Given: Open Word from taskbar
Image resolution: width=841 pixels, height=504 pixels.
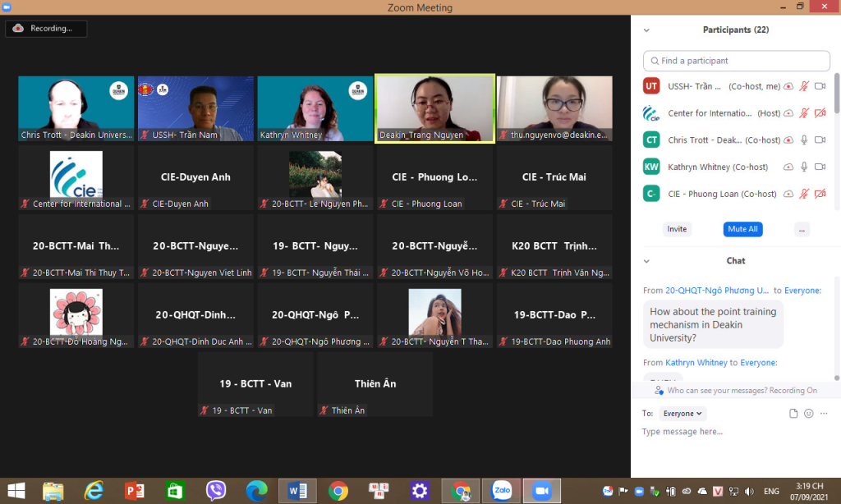Looking at the screenshot, I should coord(297,491).
